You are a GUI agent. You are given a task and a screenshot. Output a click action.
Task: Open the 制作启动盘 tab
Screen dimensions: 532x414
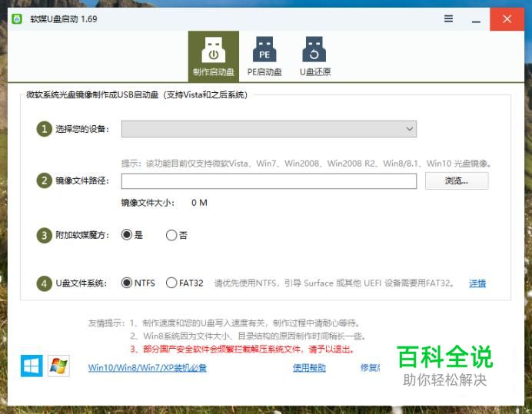coord(214,56)
